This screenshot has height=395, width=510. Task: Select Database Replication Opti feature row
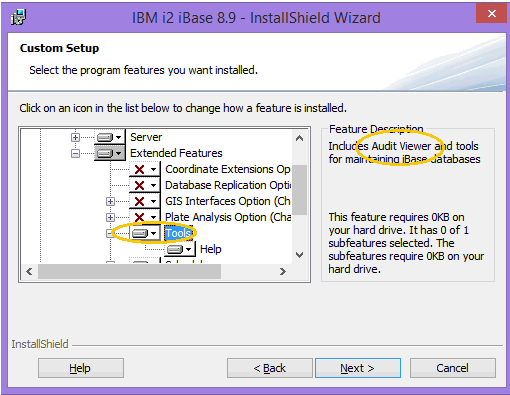pos(228,185)
